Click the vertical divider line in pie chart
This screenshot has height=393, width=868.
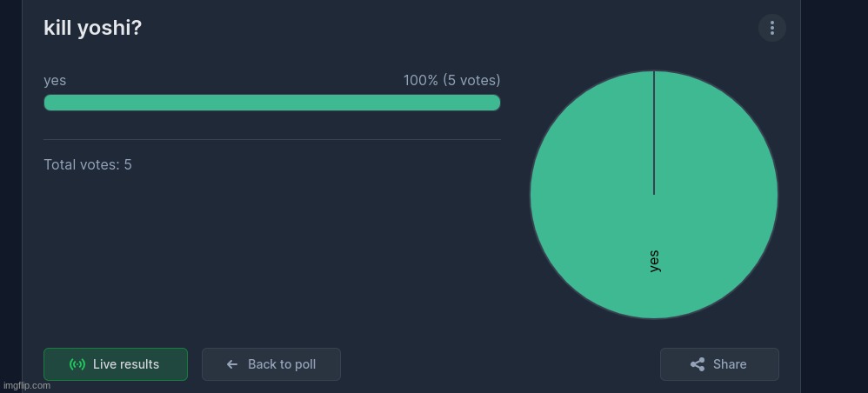(x=654, y=133)
